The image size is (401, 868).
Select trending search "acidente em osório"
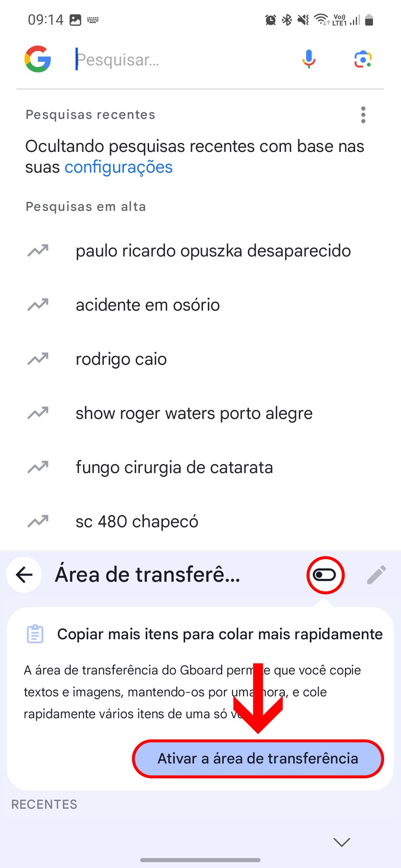click(x=148, y=305)
